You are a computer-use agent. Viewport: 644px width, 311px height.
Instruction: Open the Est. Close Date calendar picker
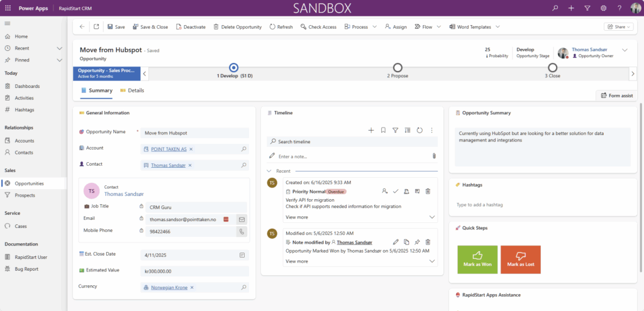pyautogui.click(x=242, y=255)
